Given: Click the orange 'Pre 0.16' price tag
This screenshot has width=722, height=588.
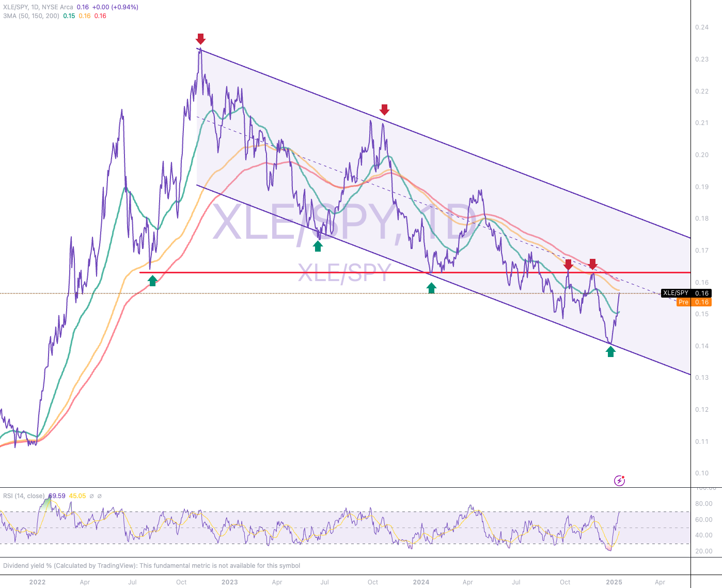Looking at the screenshot, I should click(x=694, y=302).
